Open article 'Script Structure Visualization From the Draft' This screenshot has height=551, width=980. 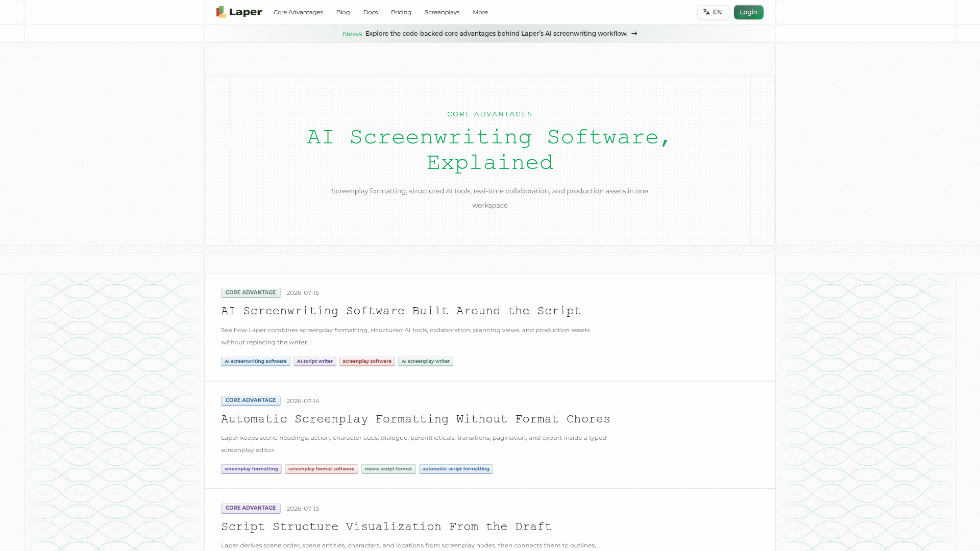386,527
